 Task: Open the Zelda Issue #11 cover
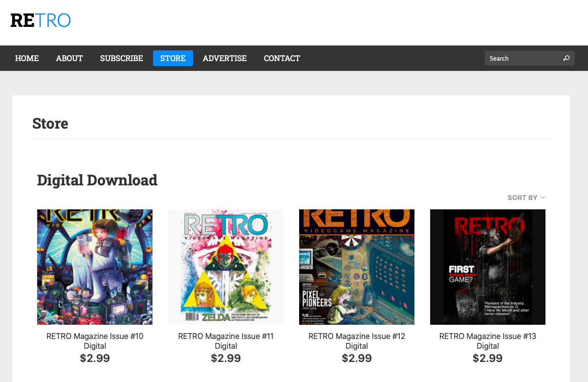click(x=226, y=267)
